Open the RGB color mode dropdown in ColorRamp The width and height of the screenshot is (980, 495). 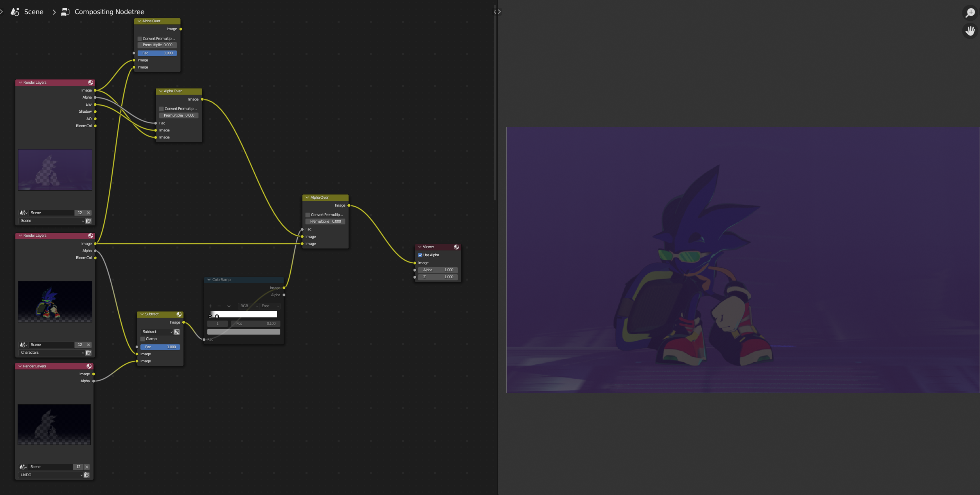[x=248, y=306]
